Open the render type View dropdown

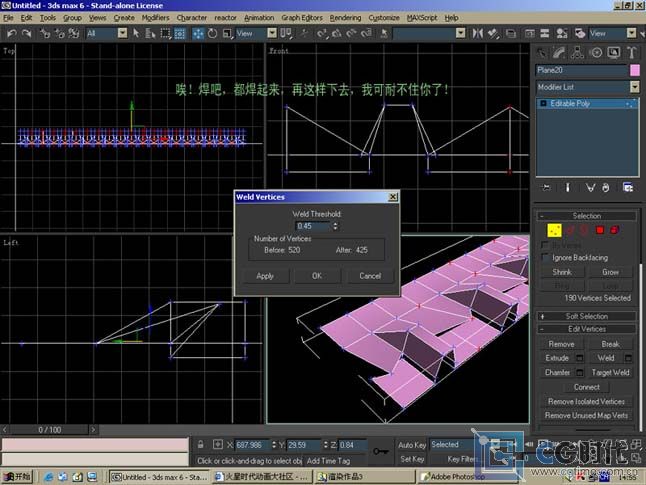pyautogui.click(x=631, y=33)
